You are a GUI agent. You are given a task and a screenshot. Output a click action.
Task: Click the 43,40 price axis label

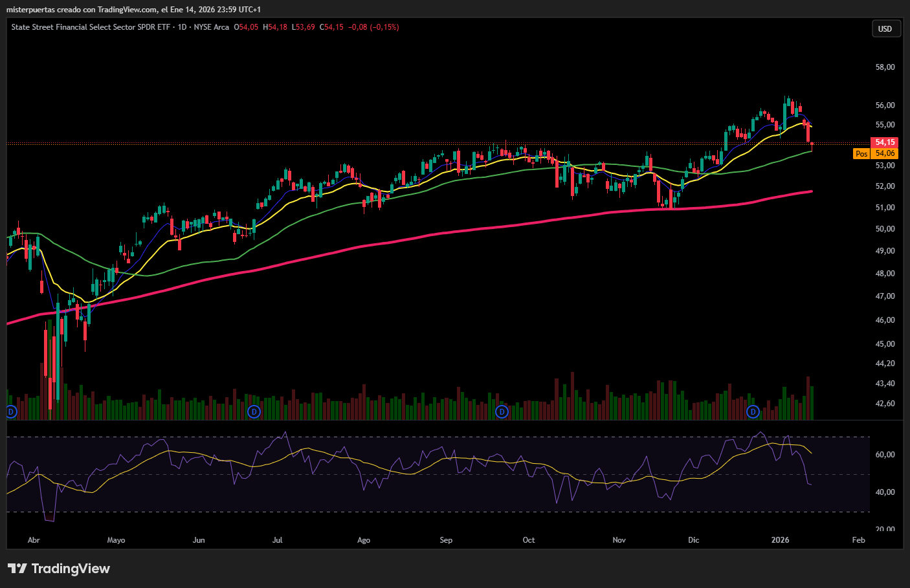pyautogui.click(x=885, y=384)
